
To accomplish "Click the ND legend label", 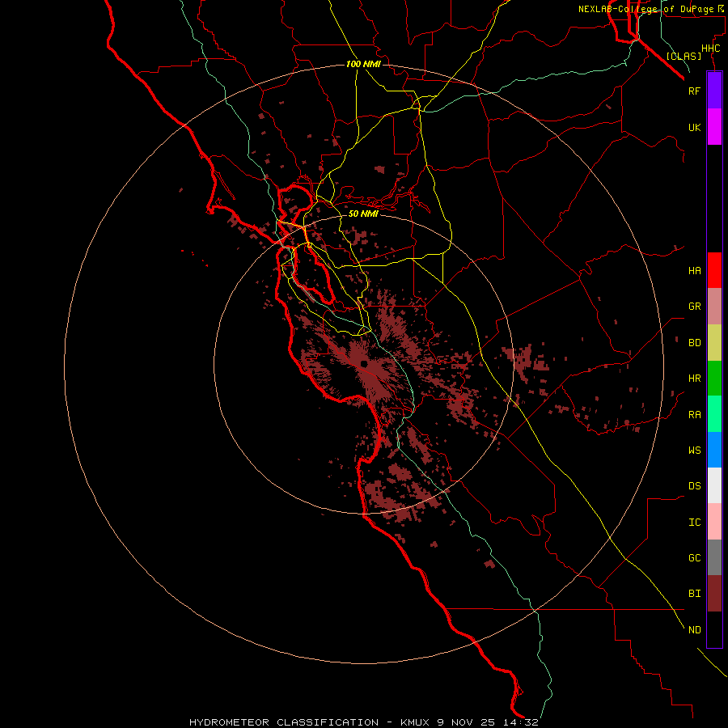I will (x=694, y=630).
